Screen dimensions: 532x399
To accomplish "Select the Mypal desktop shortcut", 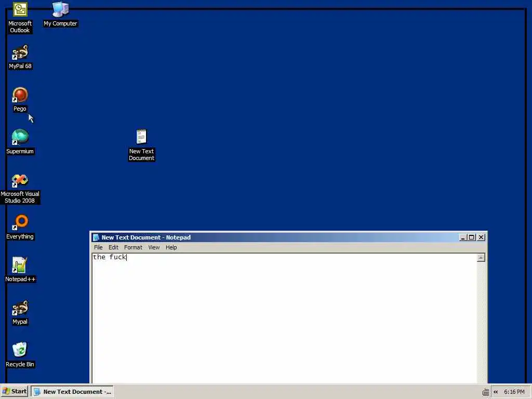I will (x=20, y=312).
